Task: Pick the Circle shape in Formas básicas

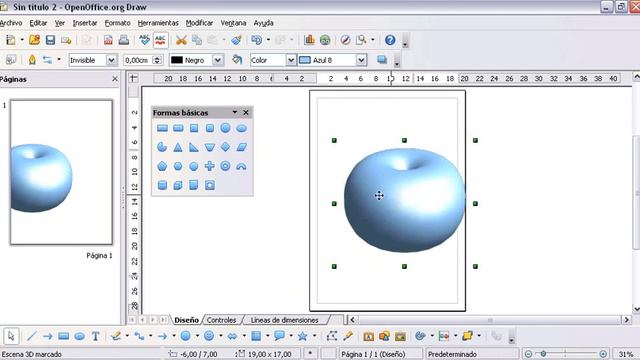Action: pos(225,128)
